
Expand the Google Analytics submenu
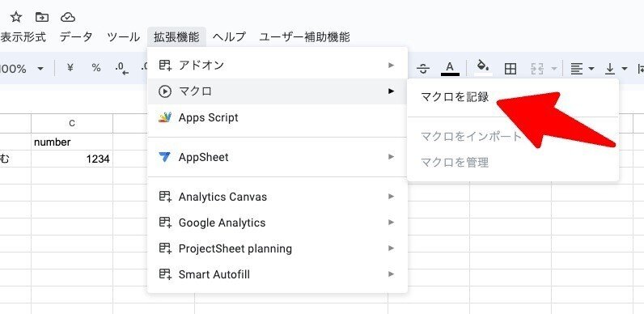[278, 223]
